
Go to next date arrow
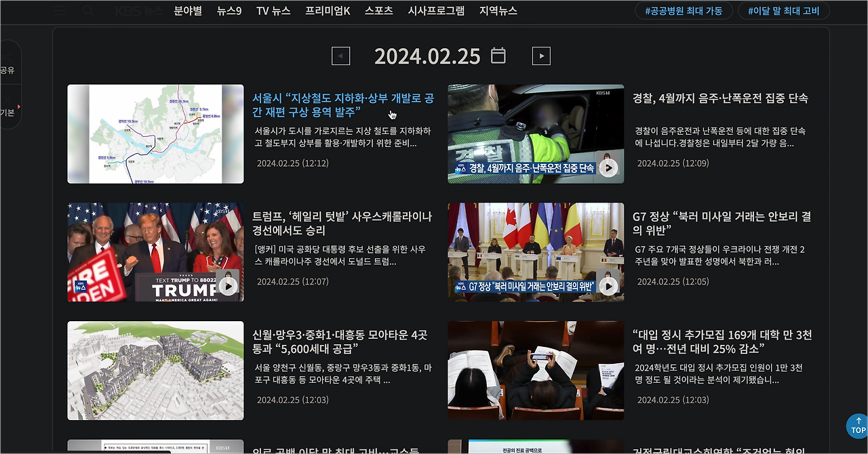541,56
